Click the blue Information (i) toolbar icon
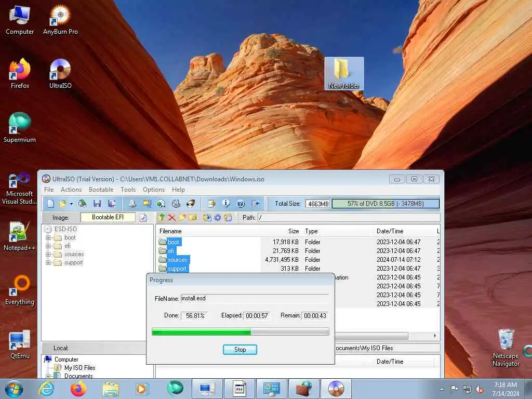Image resolution: width=532 pixels, height=399 pixels. tap(227, 204)
